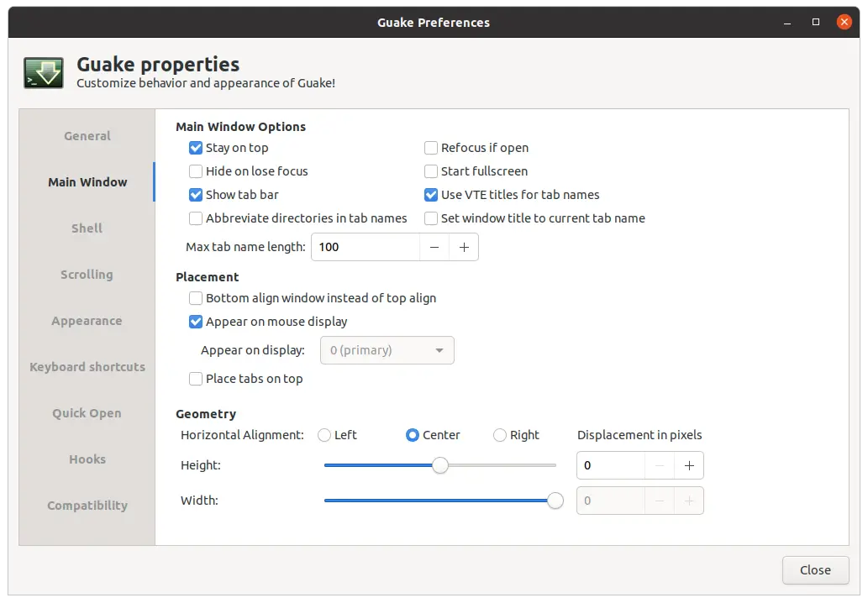Screen dimensions: 868x603
Task: Toggle Use VTE titles for tab names
Action: click(431, 195)
